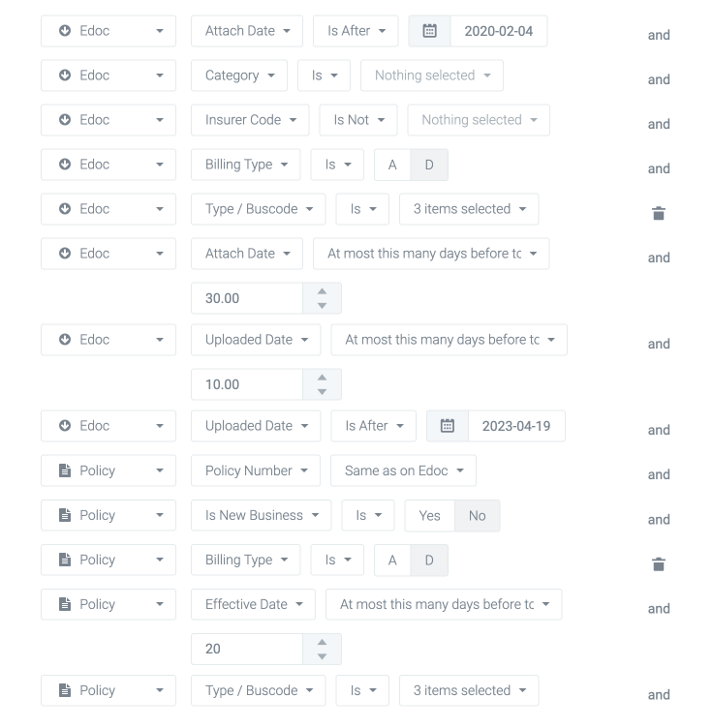This screenshot has width=713, height=728.
Task: Select billing type D on Edoc row
Action: coord(429,165)
